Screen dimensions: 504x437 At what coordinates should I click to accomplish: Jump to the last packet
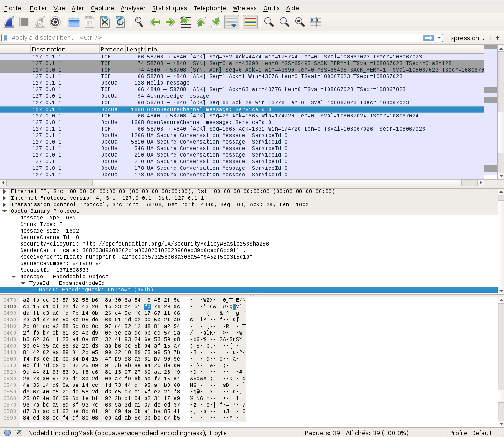click(216, 22)
